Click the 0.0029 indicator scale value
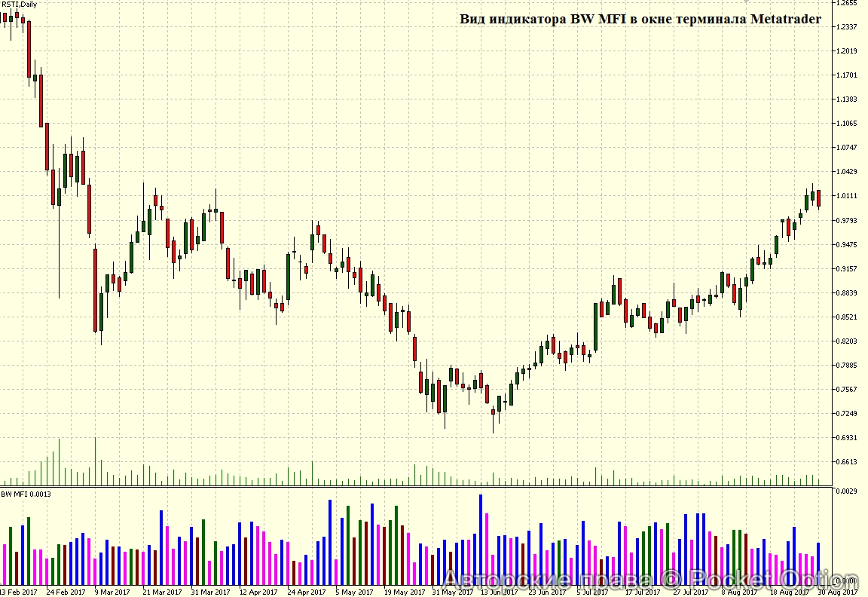Screen dimensions: 868x597 coord(847,491)
